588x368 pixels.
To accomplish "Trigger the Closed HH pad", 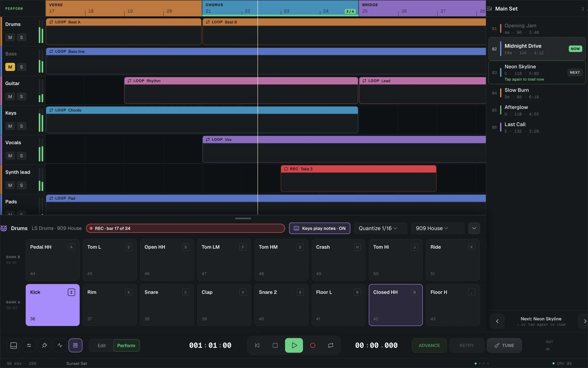I will 396,305.
